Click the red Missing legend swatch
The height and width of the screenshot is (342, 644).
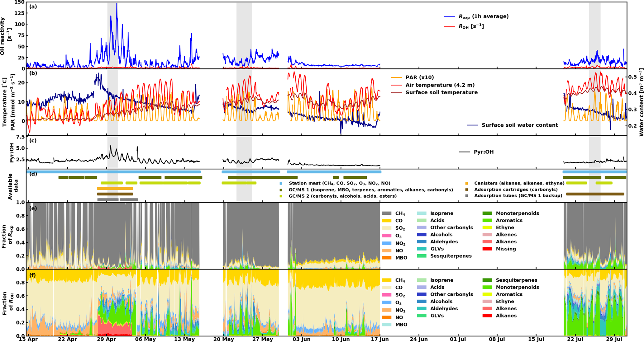(487, 249)
